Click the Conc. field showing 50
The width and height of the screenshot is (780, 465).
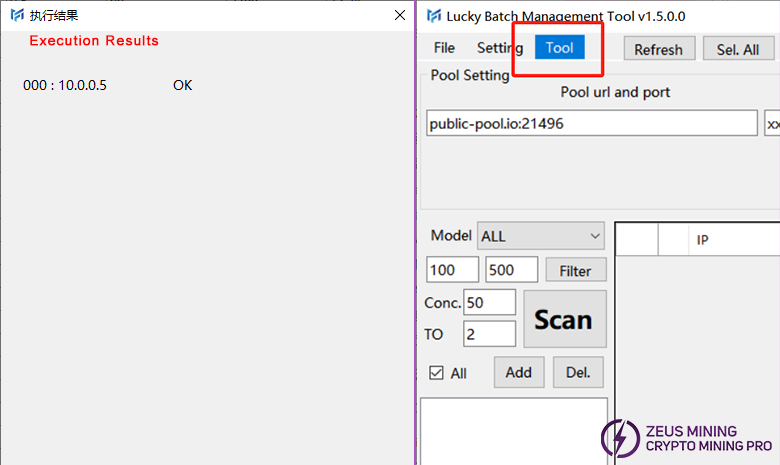coord(489,302)
